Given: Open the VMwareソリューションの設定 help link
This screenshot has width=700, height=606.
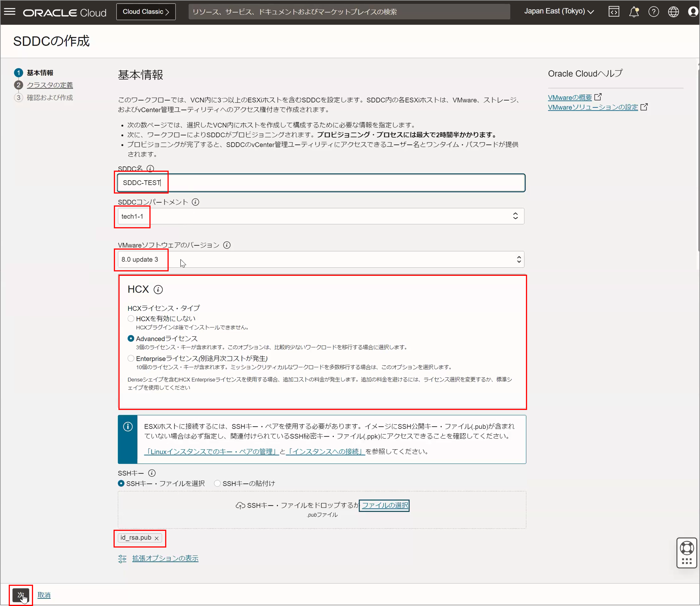Looking at the screenshot, I should (x=593, y=107).
